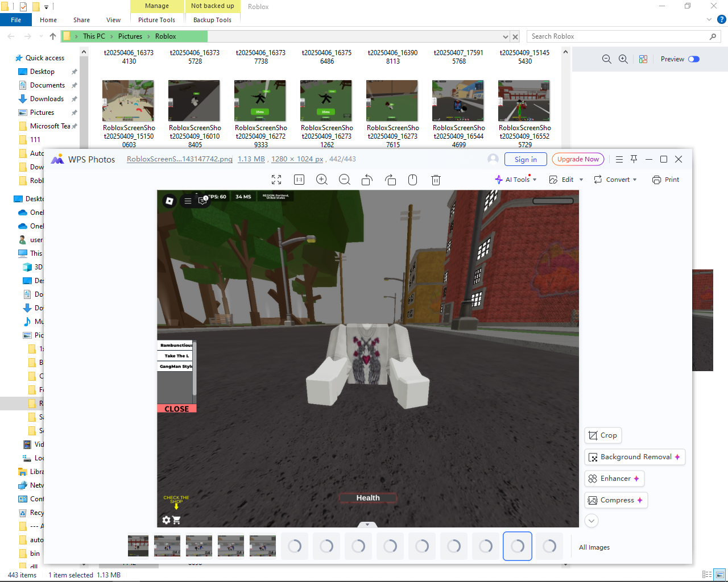
Task: Click the Roblox game menu lines icon
Action: pos(188,201)
